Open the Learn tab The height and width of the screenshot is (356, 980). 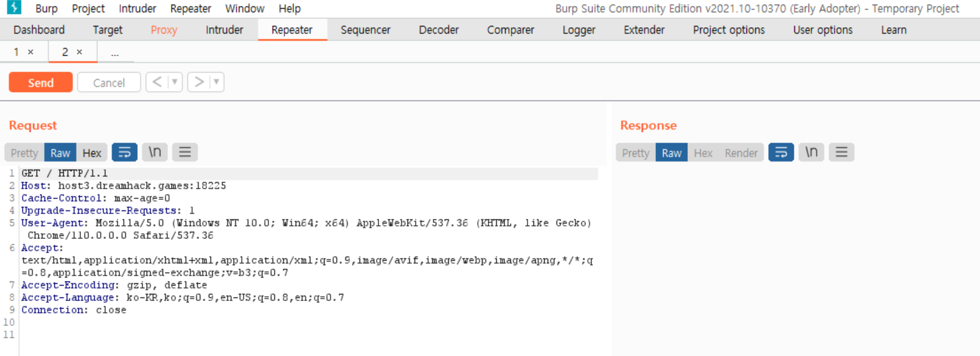coord(894,30)
